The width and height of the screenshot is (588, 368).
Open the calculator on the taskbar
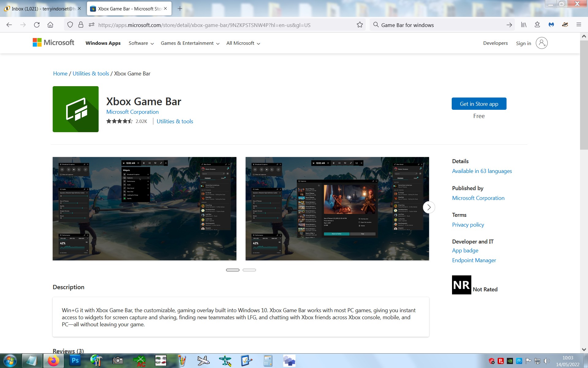[x=268, y=361]
